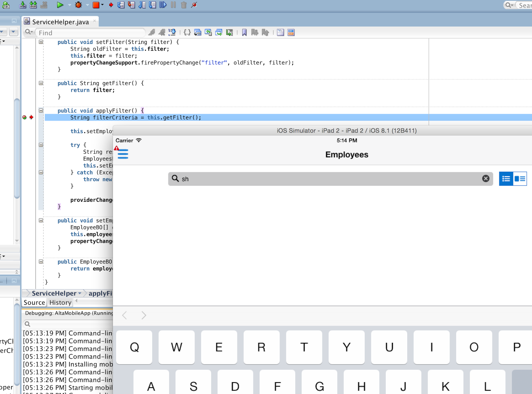Open the hamburger menu in iPad app
This screenshot has height=394, width=532.
123,154
